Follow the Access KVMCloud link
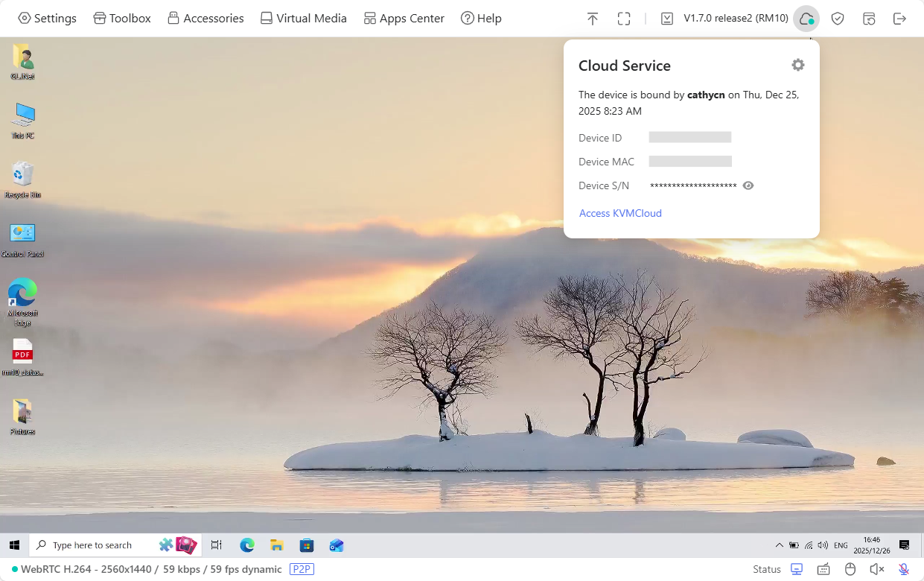Viewport: 924px width, 581px height. point(619,213)
